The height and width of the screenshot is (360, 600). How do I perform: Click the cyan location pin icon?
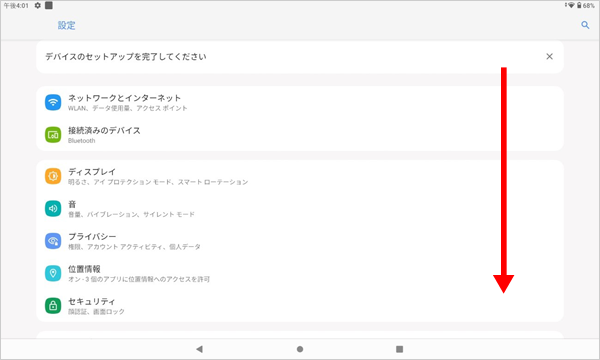tap(53, 273)
